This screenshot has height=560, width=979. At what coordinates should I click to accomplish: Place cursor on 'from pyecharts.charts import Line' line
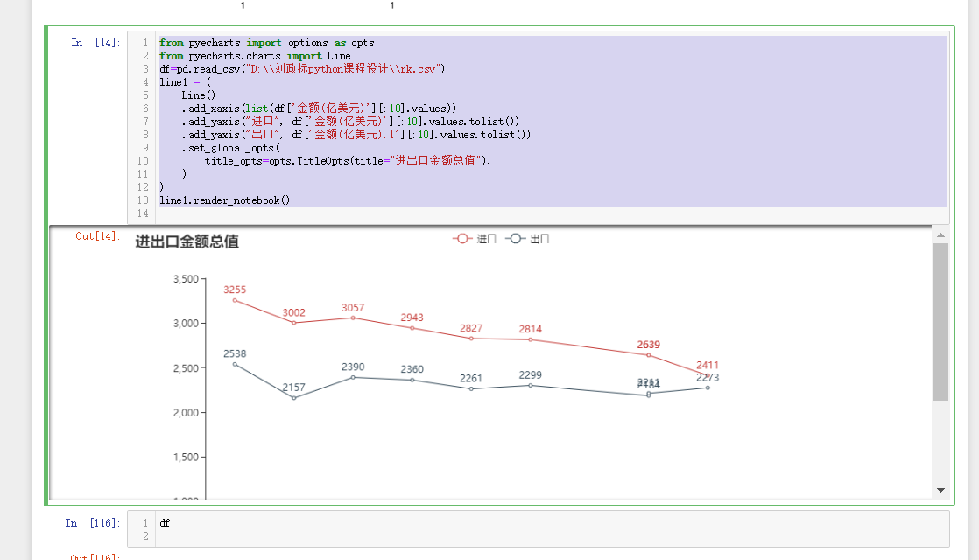point(255,55)
